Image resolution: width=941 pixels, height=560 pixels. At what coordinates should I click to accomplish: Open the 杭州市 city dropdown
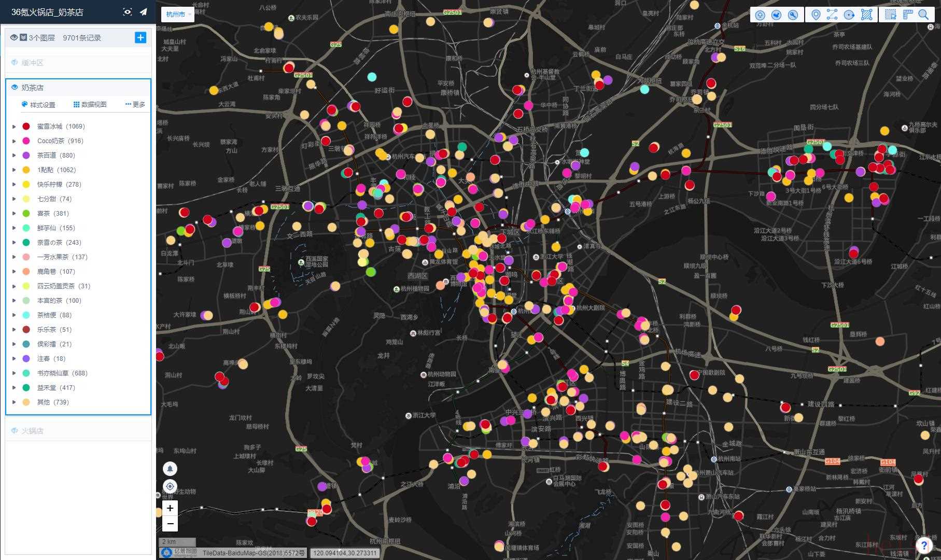coord(177,15)
